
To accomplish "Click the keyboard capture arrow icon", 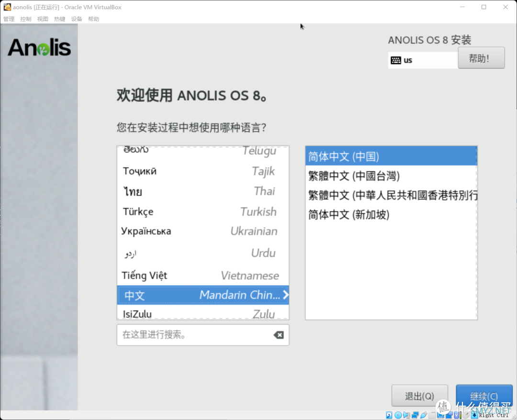I will click(x=474, y=415).
